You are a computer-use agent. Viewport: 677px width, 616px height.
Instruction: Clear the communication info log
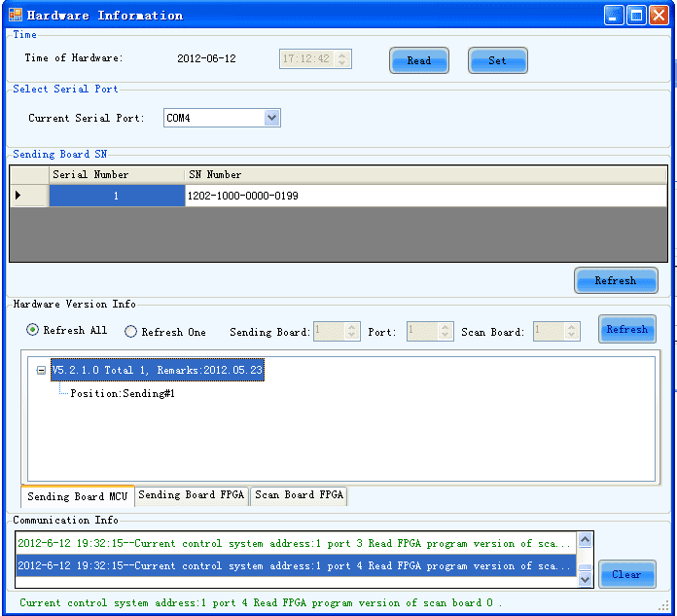(626, 574)
